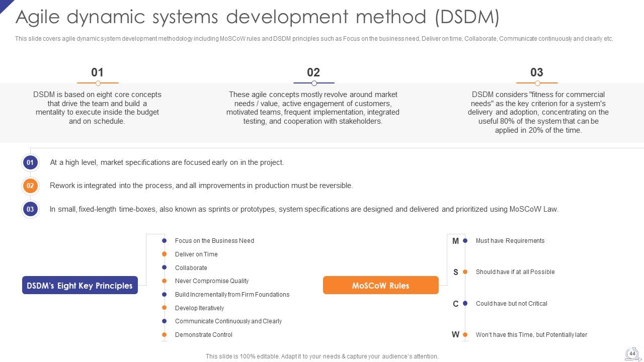Select 'Communicate Continuously and Clearly' item
This screenshot has width=644, height=362.
pyautogui.click(x=228, y=321)
